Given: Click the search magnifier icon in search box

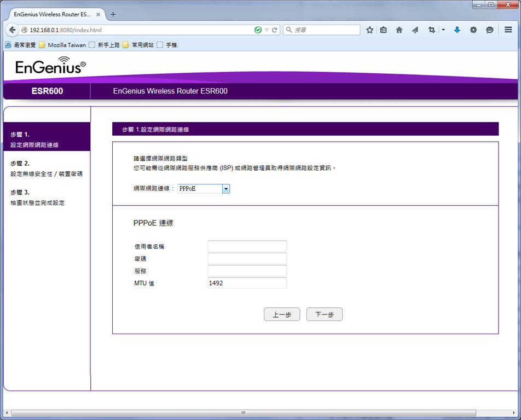Looking at the screenshot, I should (x=289, y=30).
